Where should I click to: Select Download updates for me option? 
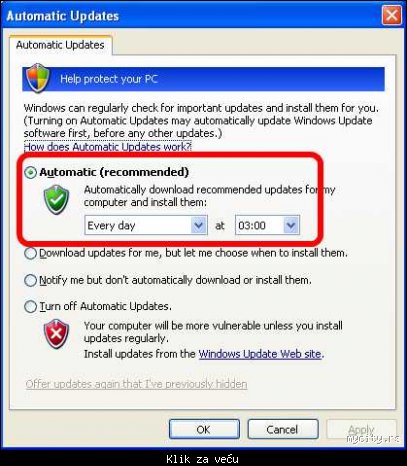tap(30, 253)
